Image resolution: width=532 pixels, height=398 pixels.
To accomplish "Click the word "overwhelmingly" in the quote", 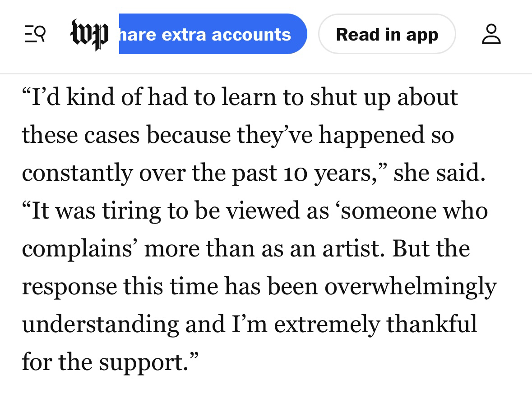I will tap(410, 286).
